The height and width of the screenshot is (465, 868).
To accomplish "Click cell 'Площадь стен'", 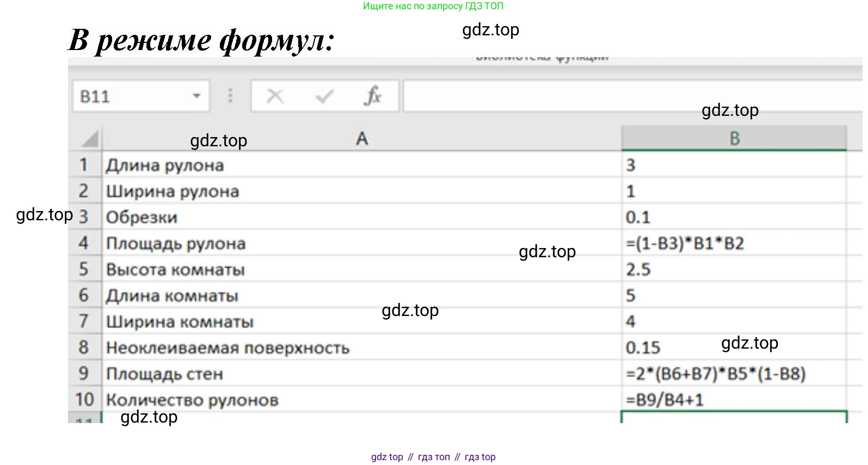I will tap(362, 373).
